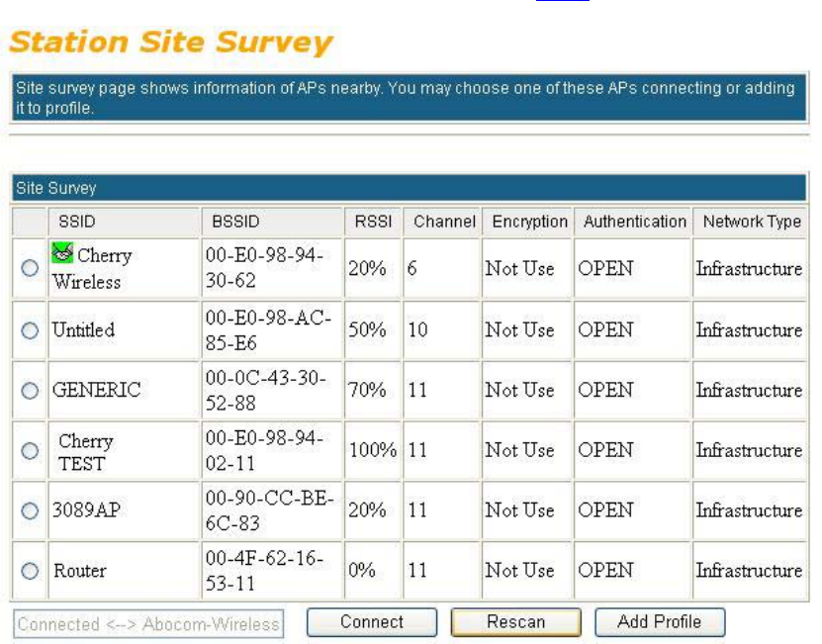Click Not Use encryption in GENERIC row
This screenshot has width=822, height=644.
point(519,390)
